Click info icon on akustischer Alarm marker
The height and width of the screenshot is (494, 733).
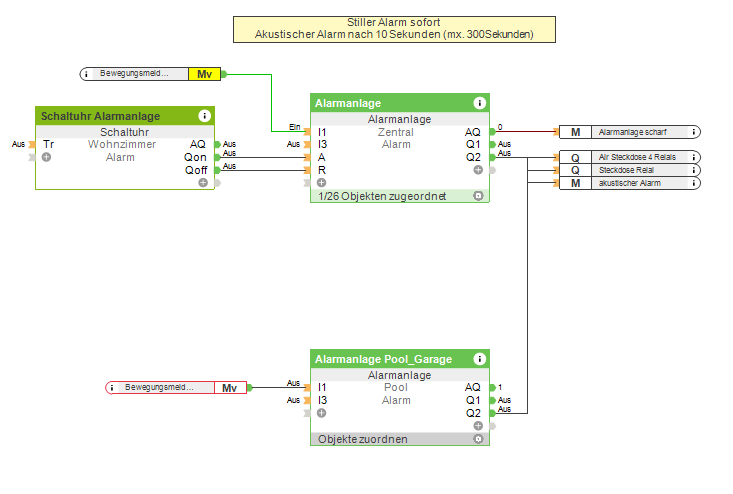[694, 183]
